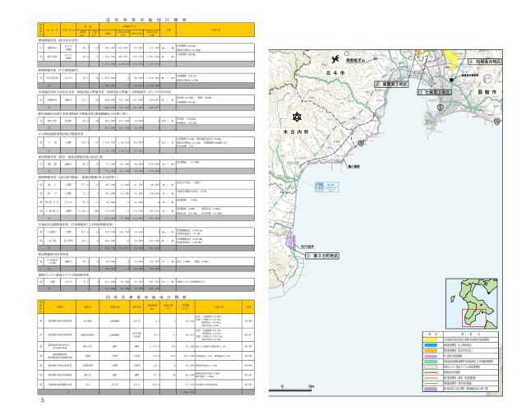Pick the bottom purple legend swatch
526x420 pixels.
tap(431, 389)
